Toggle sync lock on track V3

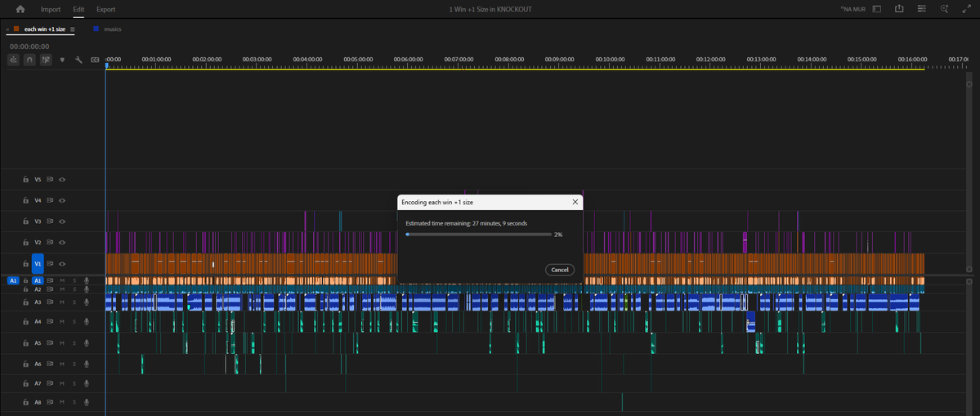(x=50, y=221)
